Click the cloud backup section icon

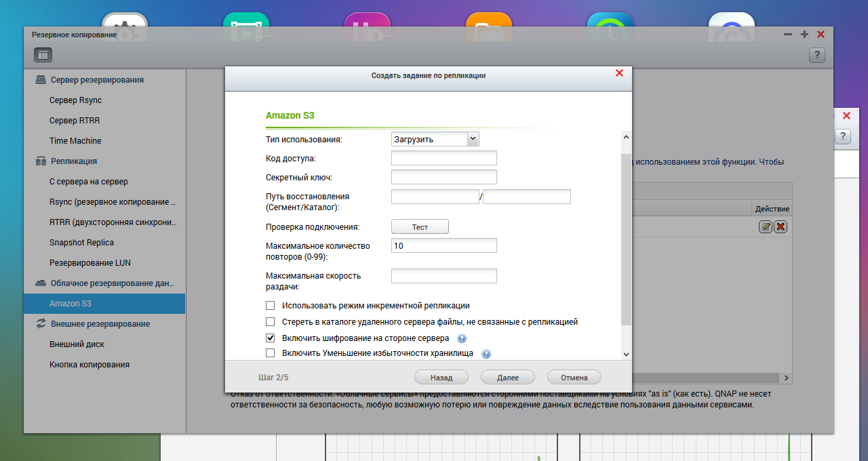pos(41,283)
